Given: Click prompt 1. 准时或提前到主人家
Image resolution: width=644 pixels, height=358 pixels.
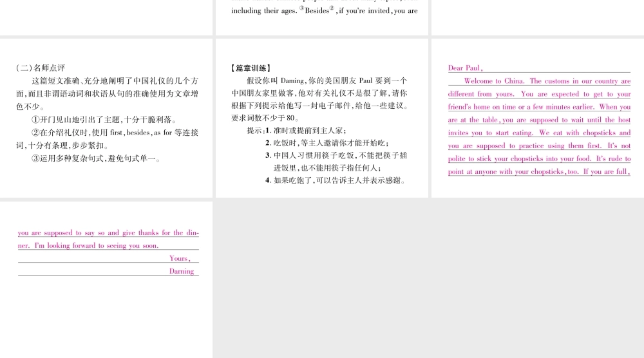Looking at the screenshot, I should [x=306, y=131].
